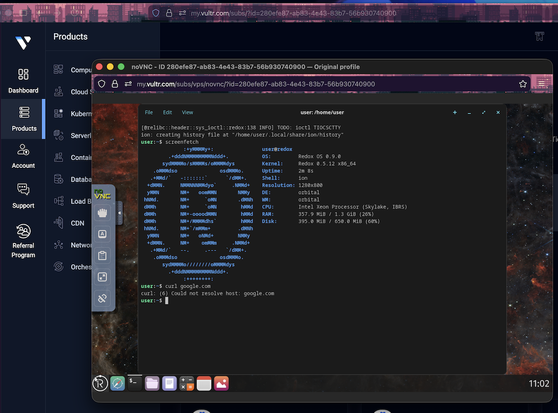Click 'curl google.com' command text
This screenshot has width=558, height=413.
[x=188, y=286]
